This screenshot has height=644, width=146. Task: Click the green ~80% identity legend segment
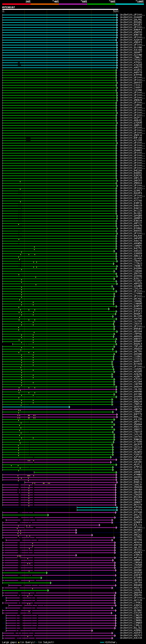coord(101,4)
